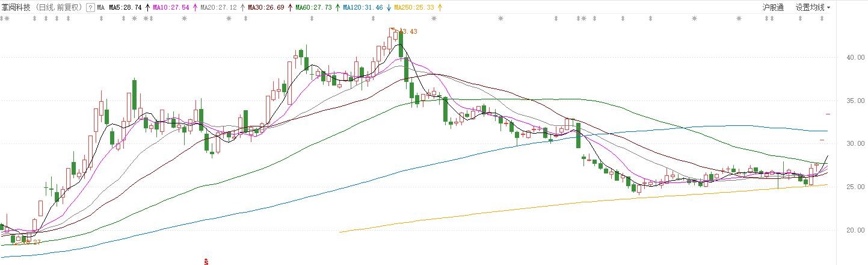
Task: Open the 设置均线 dropdown
Action: (x=810, y=8)
